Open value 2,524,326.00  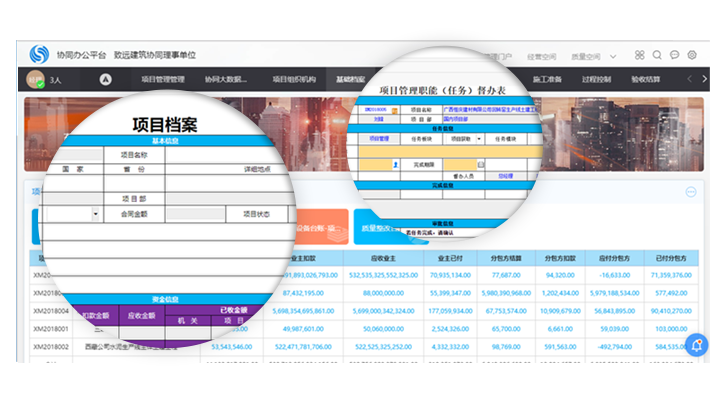pyautogui.click(x=450, y=329)
